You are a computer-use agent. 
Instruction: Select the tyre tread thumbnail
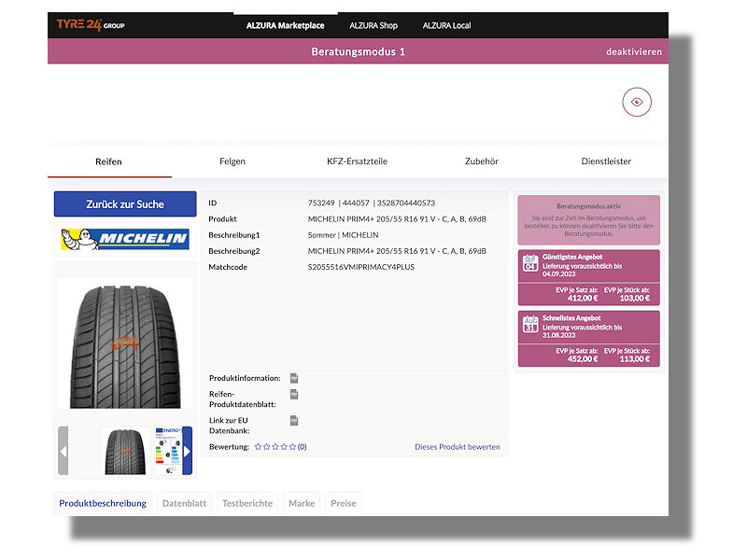125,451
